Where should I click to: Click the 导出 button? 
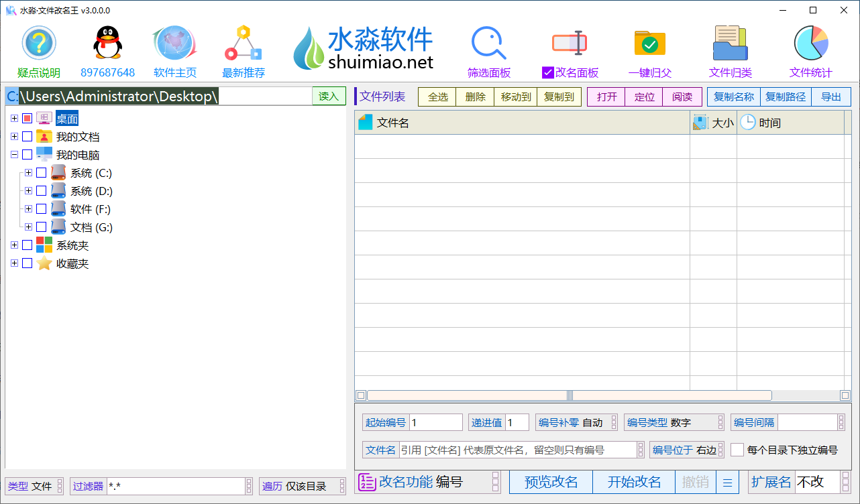pyautogui.click(x=830, y=97)
